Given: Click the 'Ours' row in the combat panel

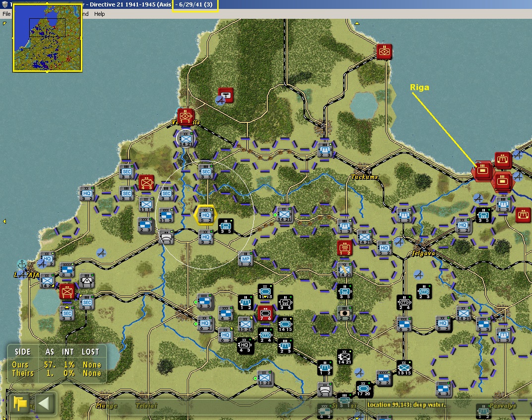Looking at the screenshot, I should (57, 365).
